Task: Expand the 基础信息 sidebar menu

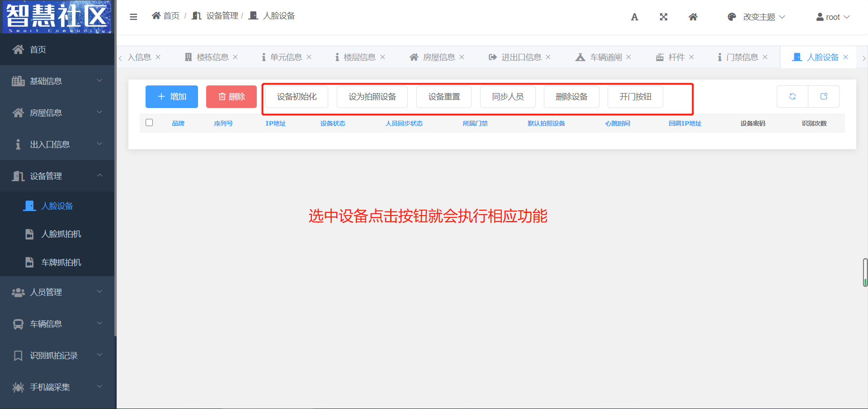Action: click(57, 81)
